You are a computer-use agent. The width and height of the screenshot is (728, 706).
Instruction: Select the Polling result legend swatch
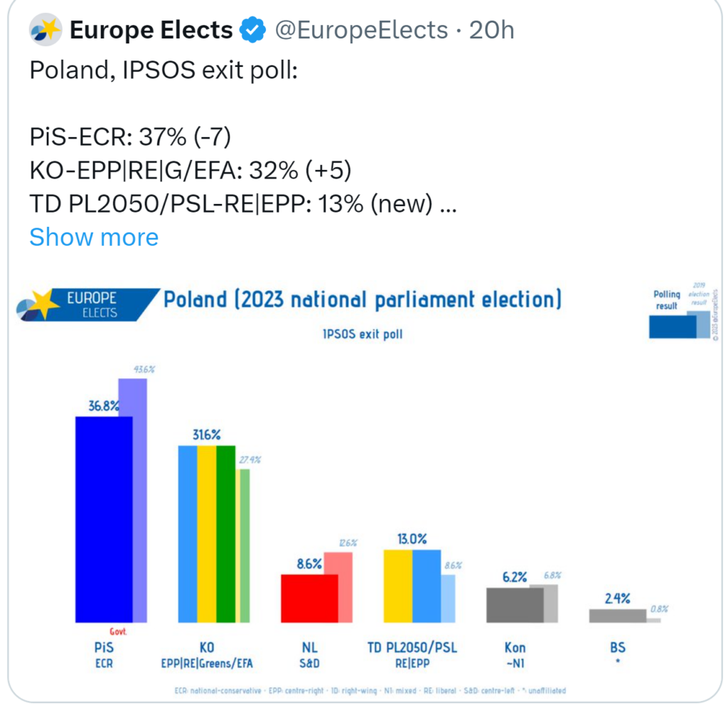click(x=673, y=327)
